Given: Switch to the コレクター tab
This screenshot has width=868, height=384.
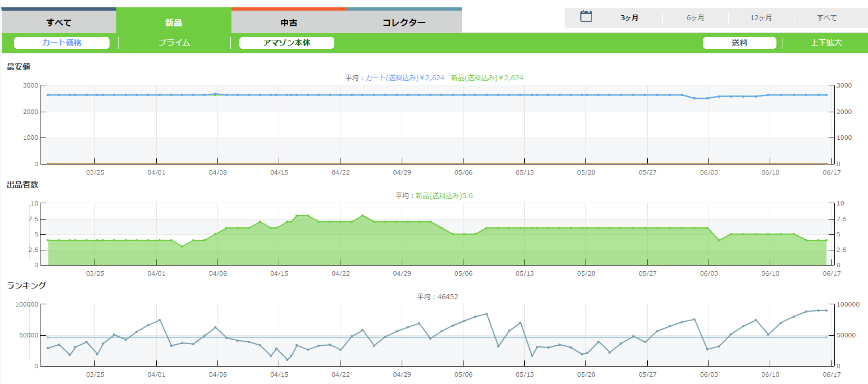Looking at the screenshot, I should click(404, 23).
